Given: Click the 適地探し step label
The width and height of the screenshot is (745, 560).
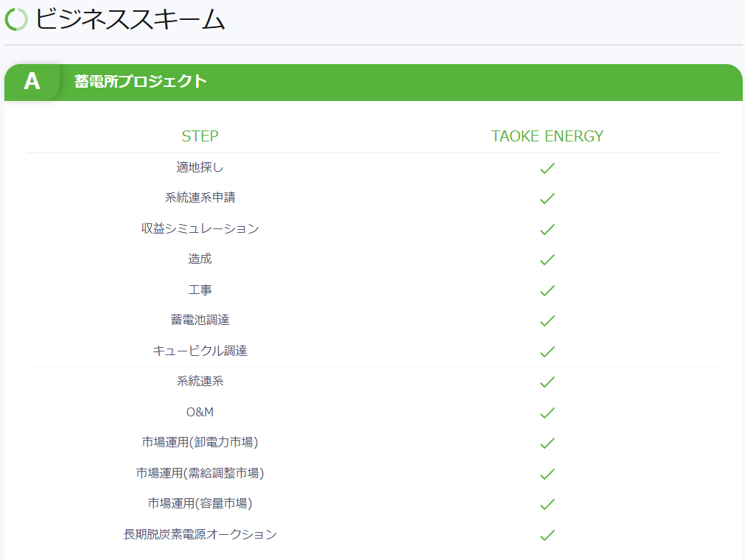Looking at the screenshot, I should pos(200,167).
